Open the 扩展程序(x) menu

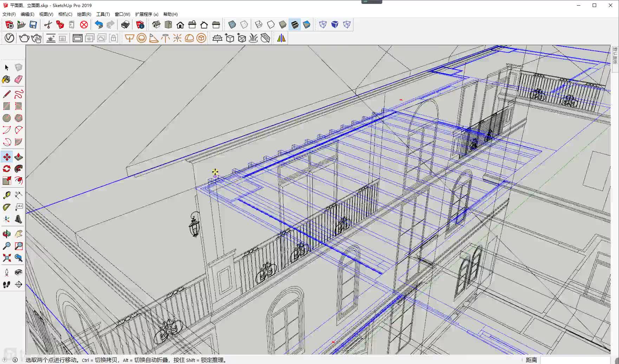(146, 14)
